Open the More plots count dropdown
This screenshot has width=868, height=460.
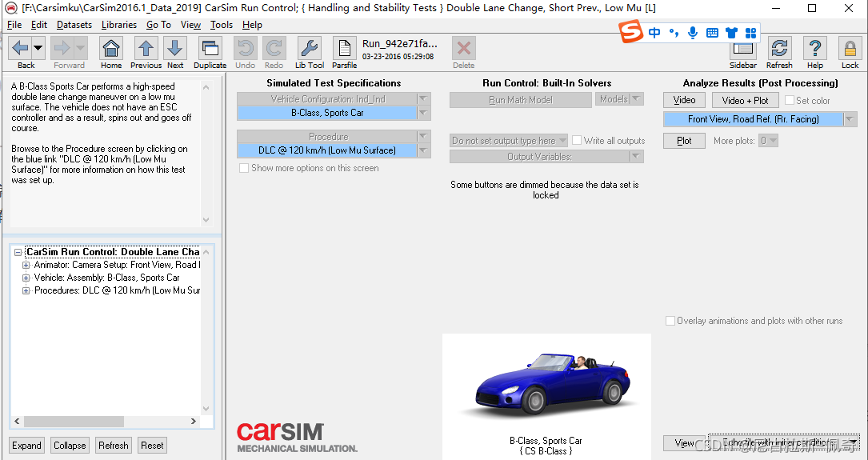pyautogui.click(x=768, y=141)
